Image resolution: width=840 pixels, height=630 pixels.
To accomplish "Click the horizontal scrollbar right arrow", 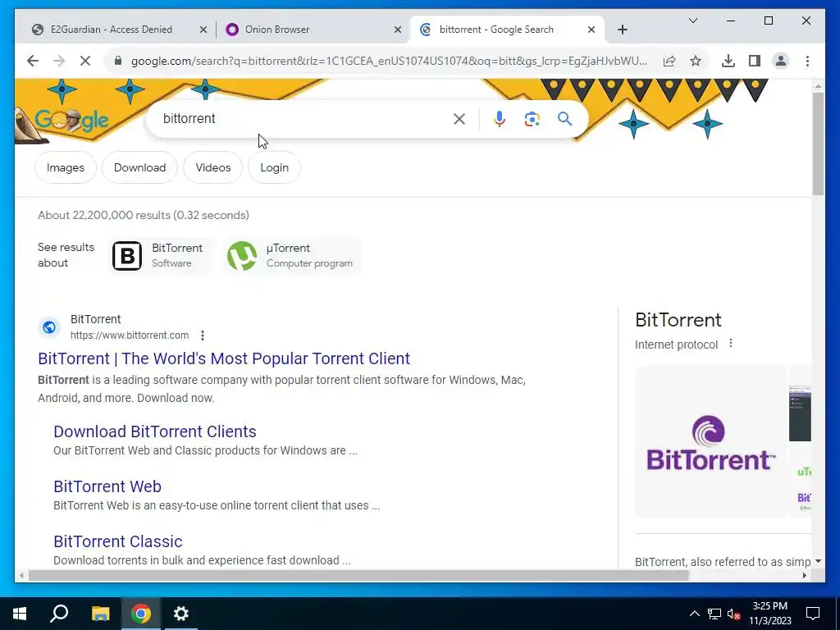I will pos(805,575).
